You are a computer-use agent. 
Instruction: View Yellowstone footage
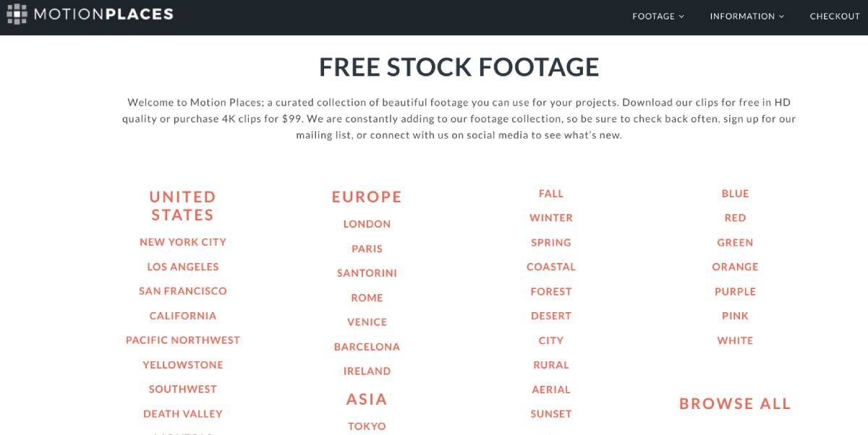tap(183, 365)
